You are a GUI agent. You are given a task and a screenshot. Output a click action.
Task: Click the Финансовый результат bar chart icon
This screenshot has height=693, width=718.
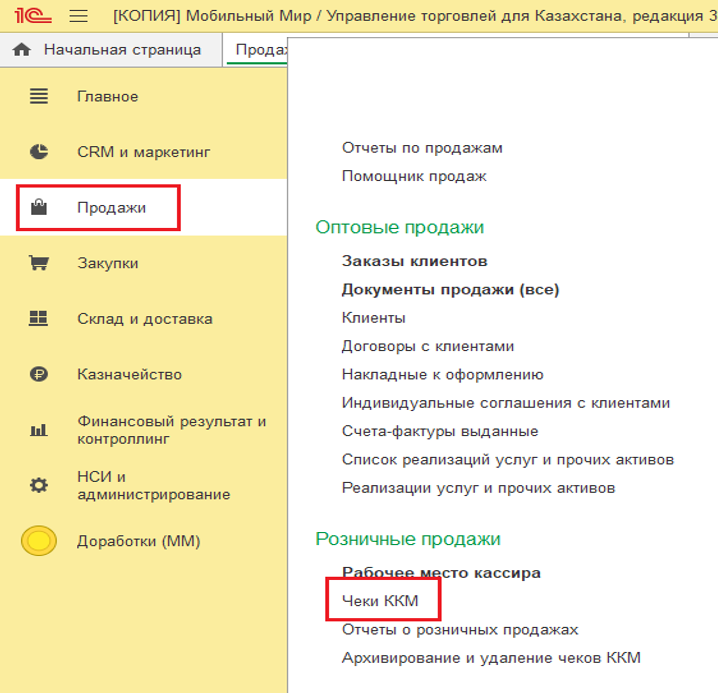[39, 430]
